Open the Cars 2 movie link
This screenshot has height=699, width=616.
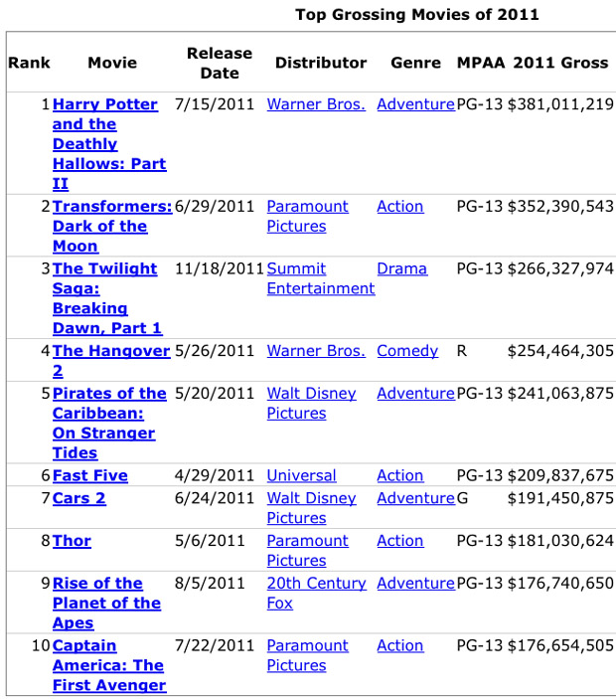tap(79, 498)
